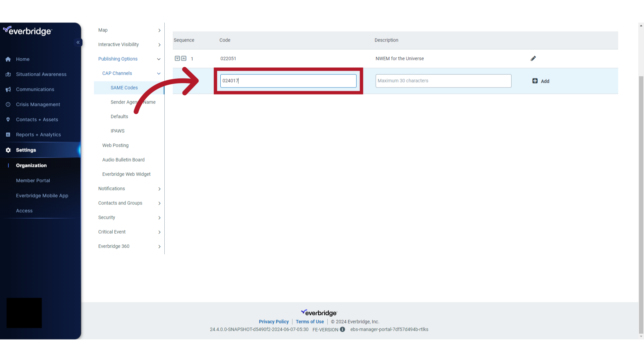The image size is (644, 362).
Task: Select SAME Codes menu item
Action: click(x=124, y=87)
